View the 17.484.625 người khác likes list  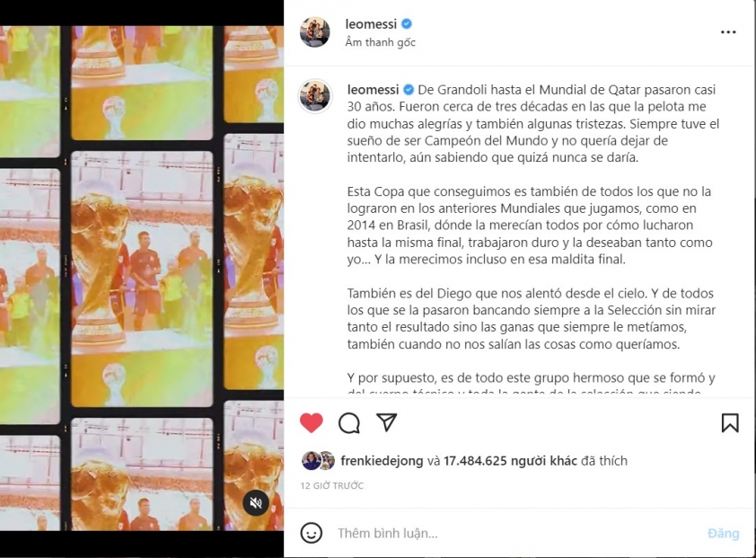click(x=510, y=461)
